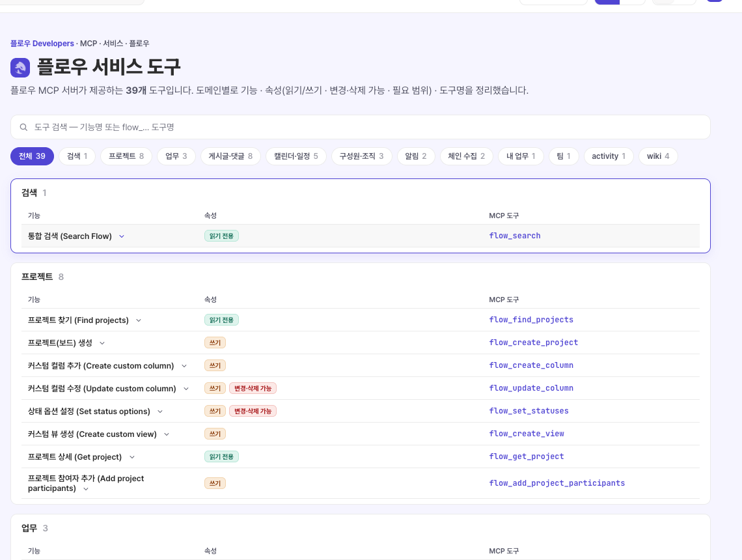This screenshot has width=742, height=560.
Task: Click the 검색 1 section heading
Action: point(34,193)
